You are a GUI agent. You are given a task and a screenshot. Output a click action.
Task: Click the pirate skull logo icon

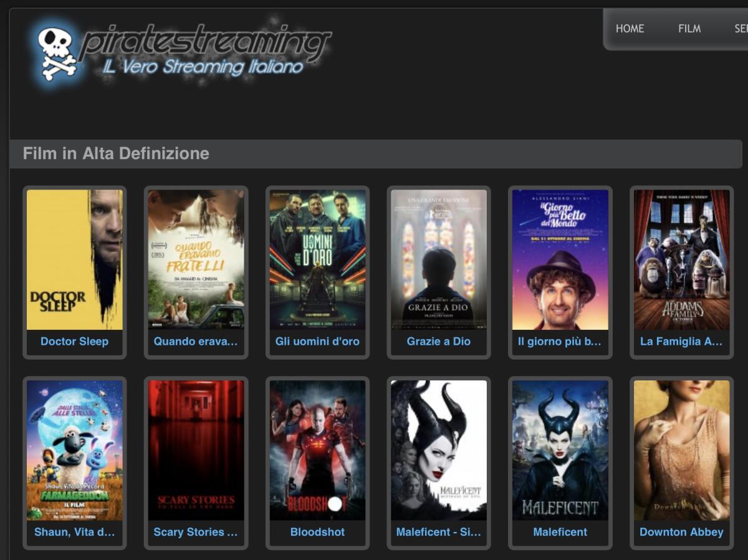pyautogui.click(x=56, y=47)
